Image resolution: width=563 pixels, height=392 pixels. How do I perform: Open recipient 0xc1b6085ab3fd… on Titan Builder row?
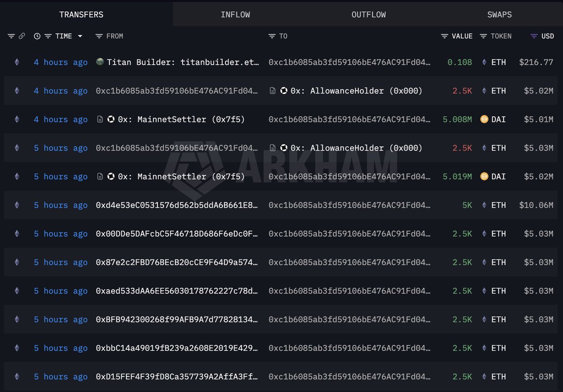tap(350, 62)
